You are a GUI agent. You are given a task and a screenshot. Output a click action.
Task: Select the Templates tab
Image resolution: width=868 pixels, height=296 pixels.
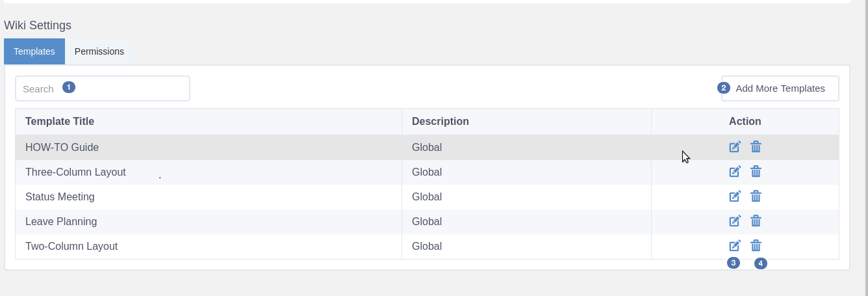click(34, 51)
